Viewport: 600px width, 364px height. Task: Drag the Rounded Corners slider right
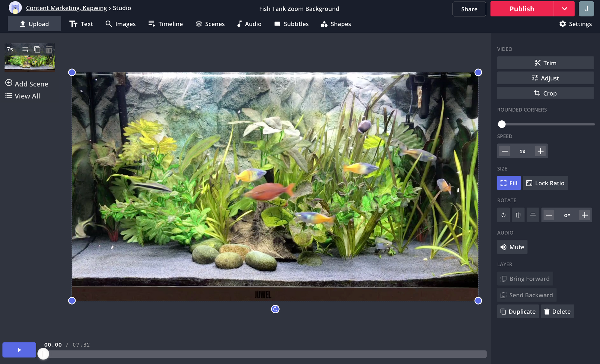coord(502,124)
